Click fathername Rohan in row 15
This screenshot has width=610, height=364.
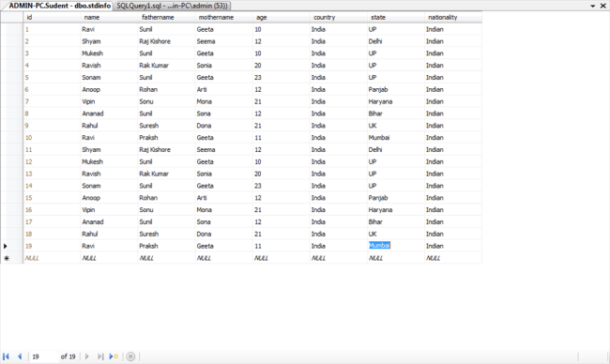pyautogui.click(x=166, y=198)
